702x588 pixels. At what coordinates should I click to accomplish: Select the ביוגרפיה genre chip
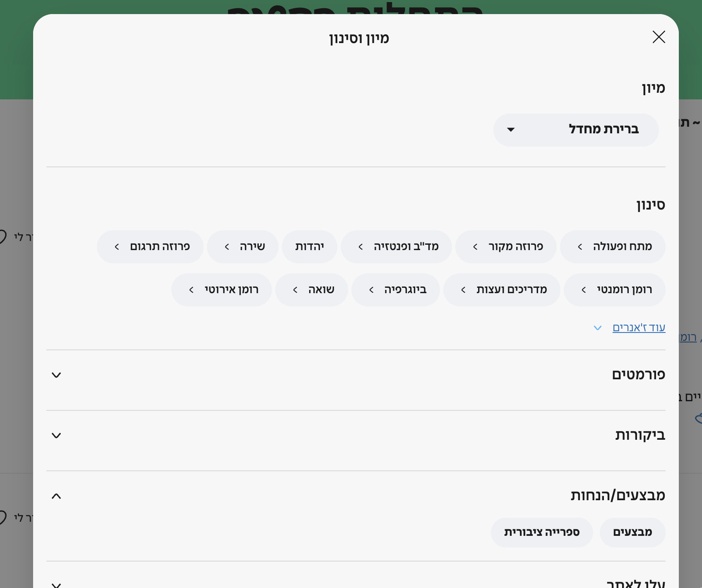tap(396, 290)
